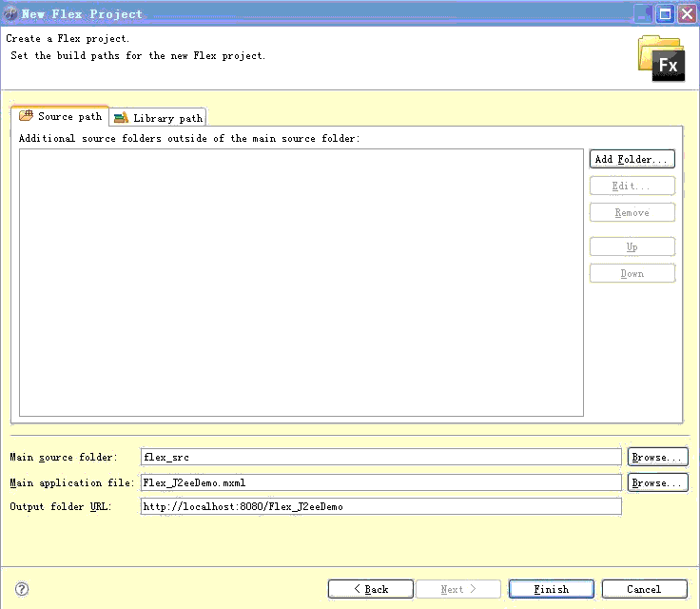700x609 pixels.
Task: Click the title bar application icon
Action: coord(10,14)
